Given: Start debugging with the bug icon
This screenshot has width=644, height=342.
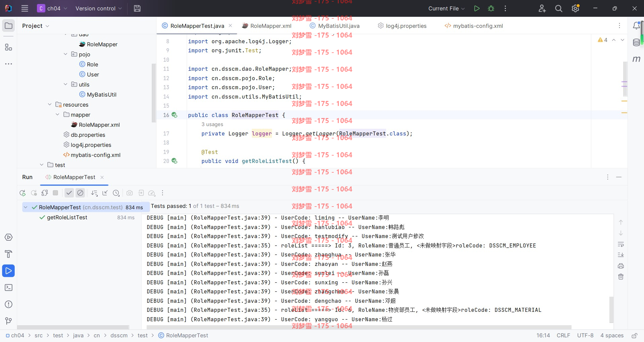Looking at the screenshot, I should 491,8.
